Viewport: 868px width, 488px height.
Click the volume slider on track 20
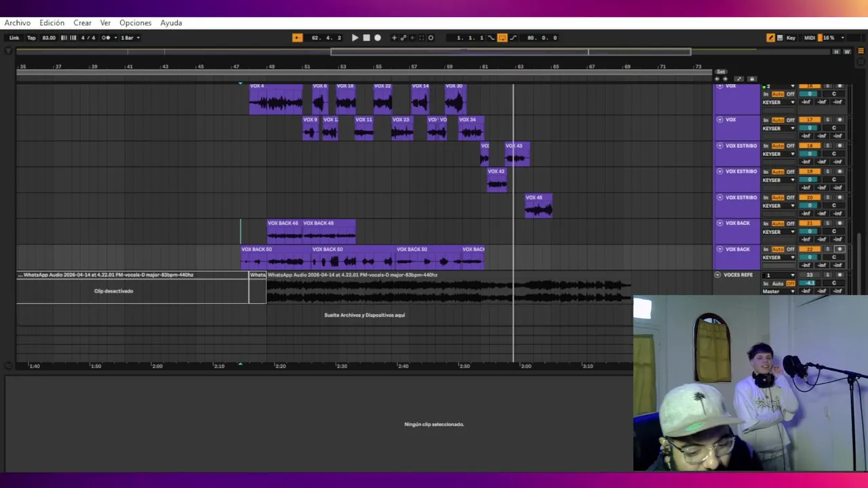tap(810, 205)
